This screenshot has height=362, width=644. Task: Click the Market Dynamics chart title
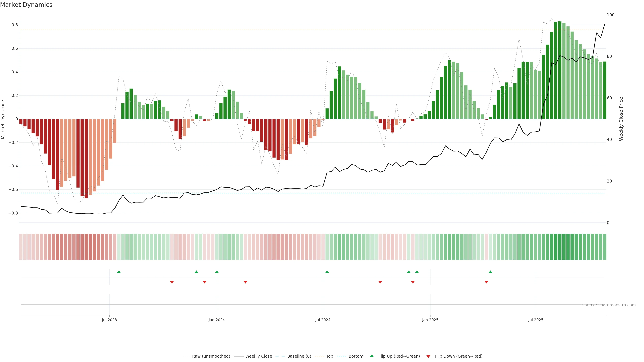tap(26, 5)
